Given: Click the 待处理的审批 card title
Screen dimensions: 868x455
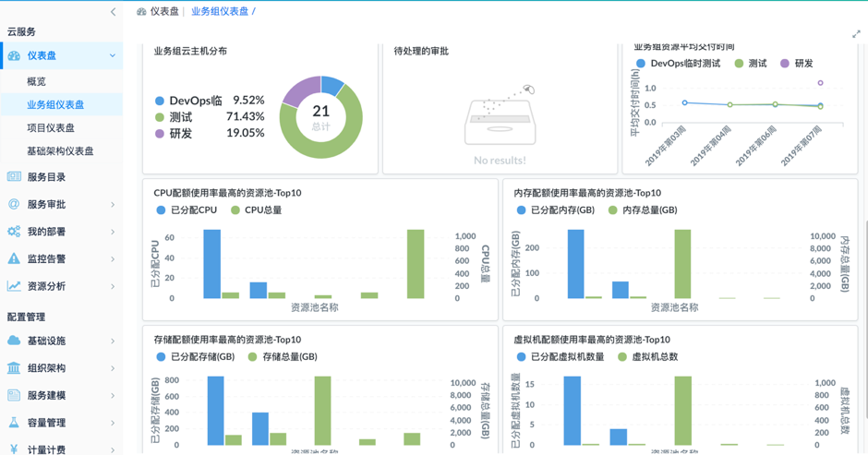Looking at the screenshot, I should coord(421,51).
